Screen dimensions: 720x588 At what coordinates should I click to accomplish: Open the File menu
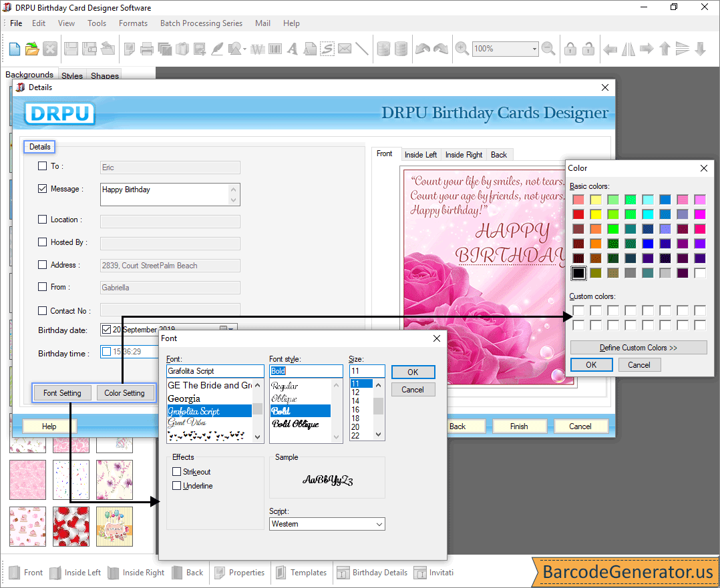pos(16,23)
